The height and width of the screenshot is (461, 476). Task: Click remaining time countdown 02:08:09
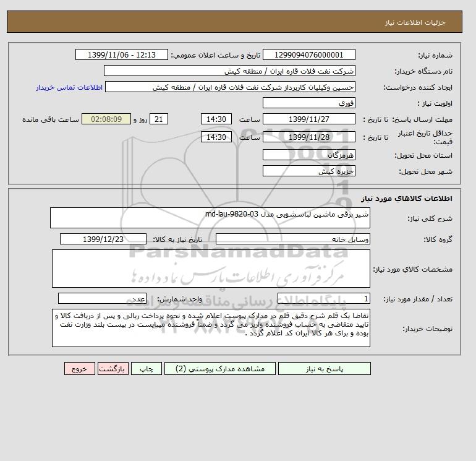click(106, 119)
